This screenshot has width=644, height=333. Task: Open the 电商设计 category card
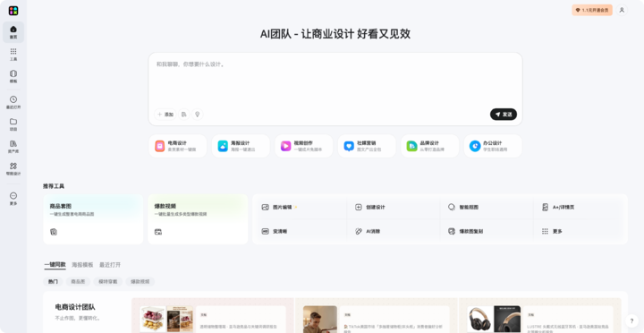click(x=178, y=146)
